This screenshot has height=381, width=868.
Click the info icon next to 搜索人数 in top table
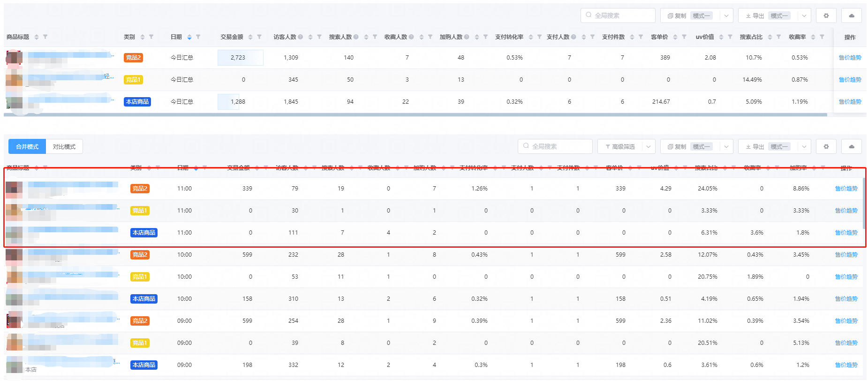point(356,37)
